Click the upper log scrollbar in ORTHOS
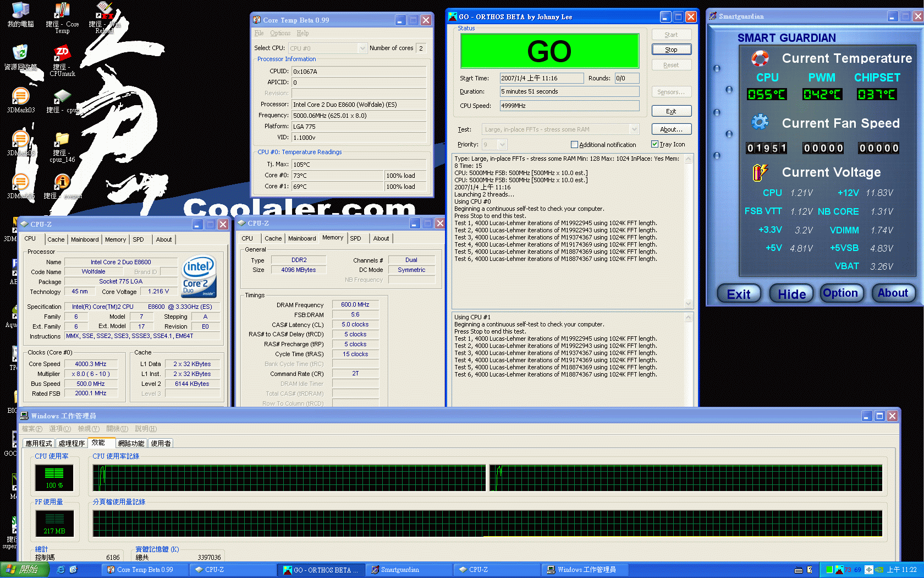 point(688,231)
